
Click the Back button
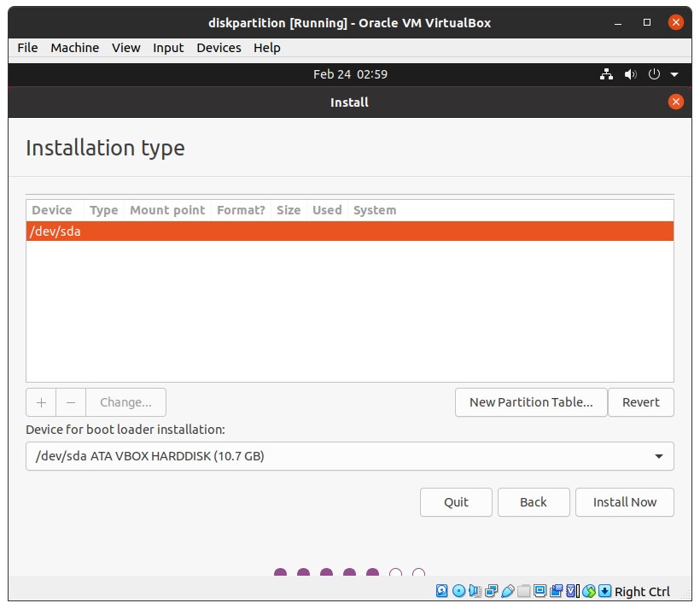pyautogui.click(x=534, y=501)
